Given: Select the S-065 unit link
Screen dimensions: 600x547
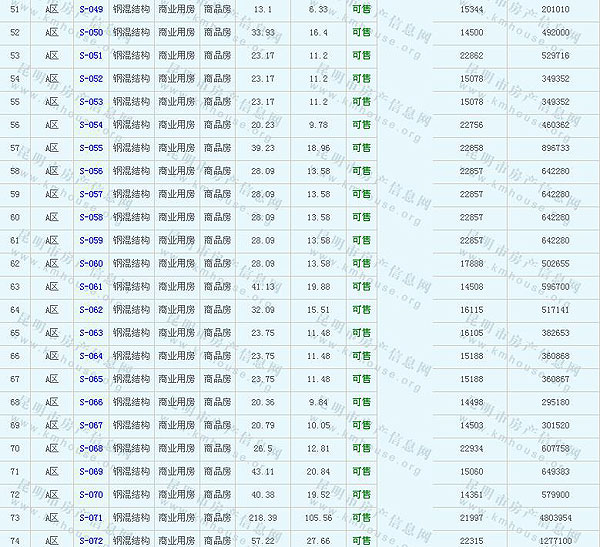Looking at the screenshot, I should (x=90, y=379).
